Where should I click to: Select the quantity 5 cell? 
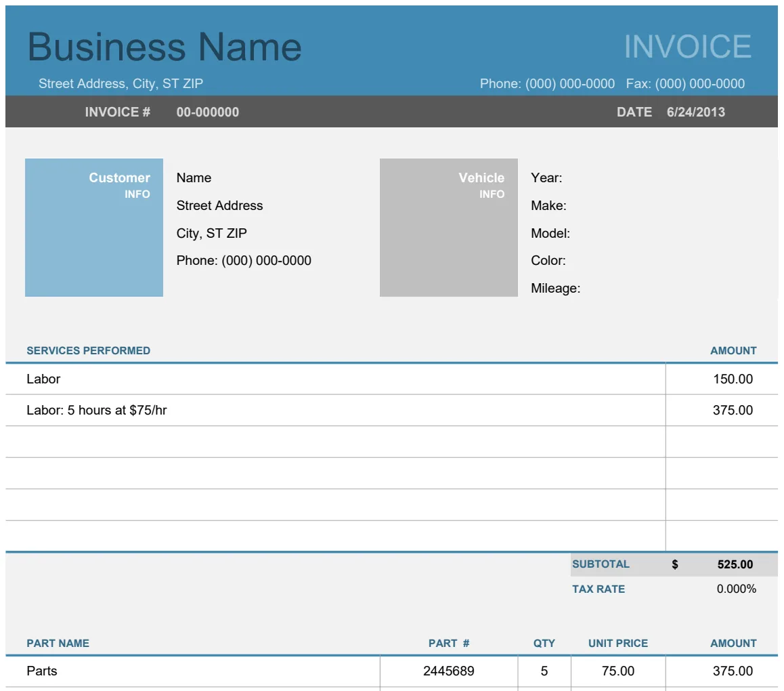(544, 671)
